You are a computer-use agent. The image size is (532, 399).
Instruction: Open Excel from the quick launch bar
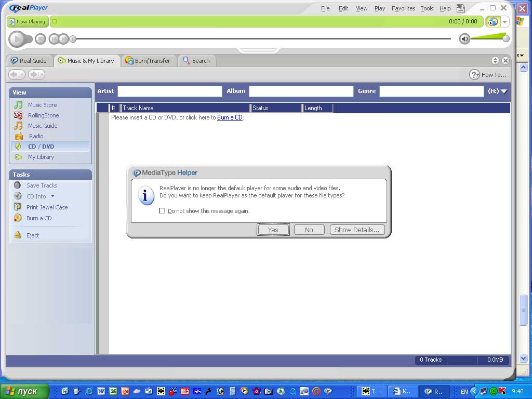tap(113, 391)
